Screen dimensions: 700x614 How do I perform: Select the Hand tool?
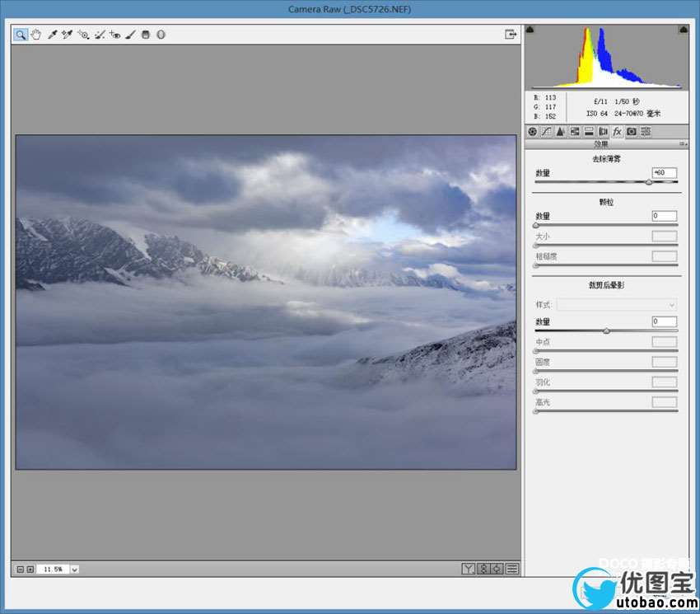pos(36,35)
